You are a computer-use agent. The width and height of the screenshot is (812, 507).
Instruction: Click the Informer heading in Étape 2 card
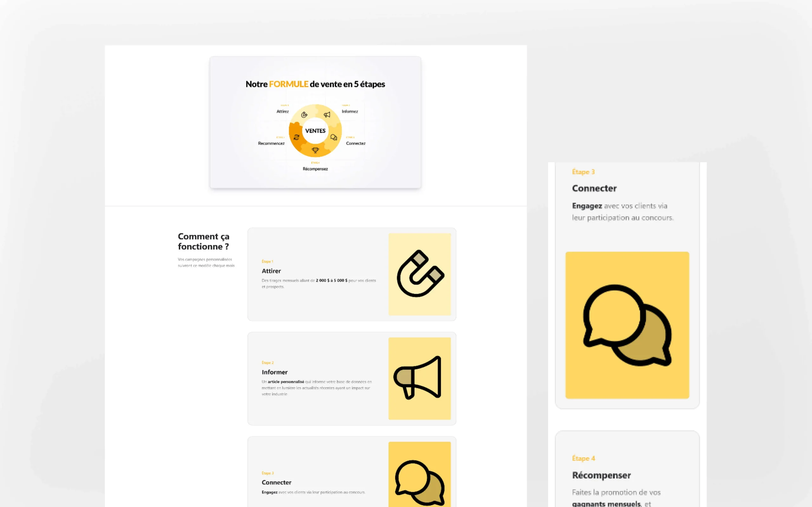pyautogui.click(x=274, y=372)
